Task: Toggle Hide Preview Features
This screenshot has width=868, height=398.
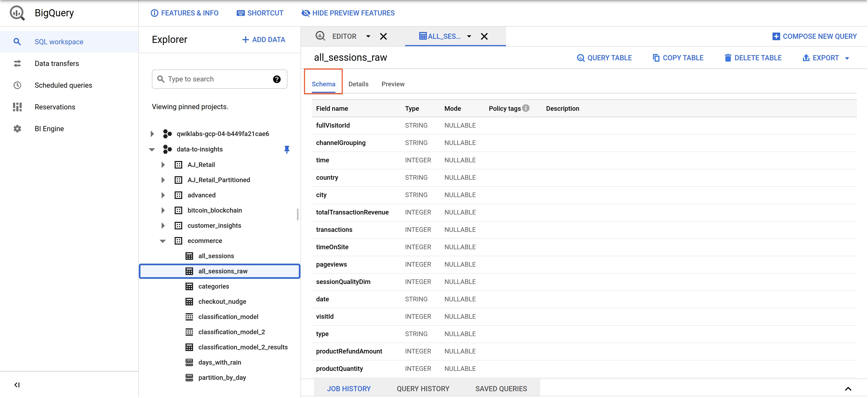Action: [x=348, y=13]
